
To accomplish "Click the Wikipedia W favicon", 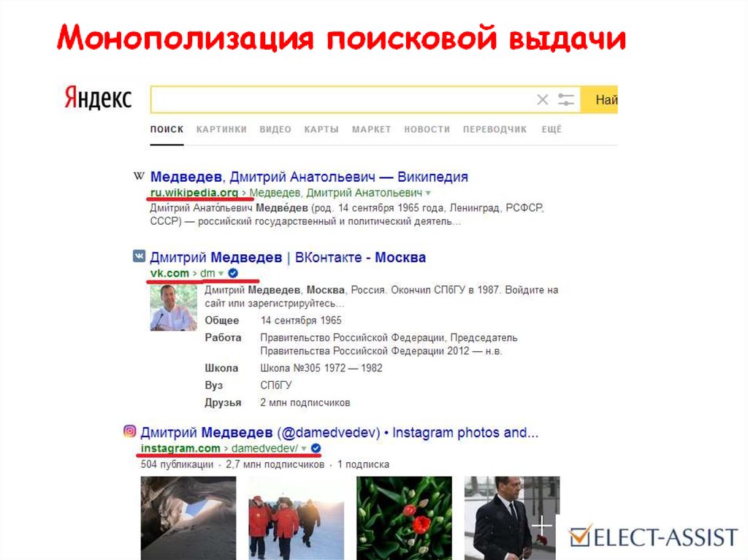I will coord(138,177).
